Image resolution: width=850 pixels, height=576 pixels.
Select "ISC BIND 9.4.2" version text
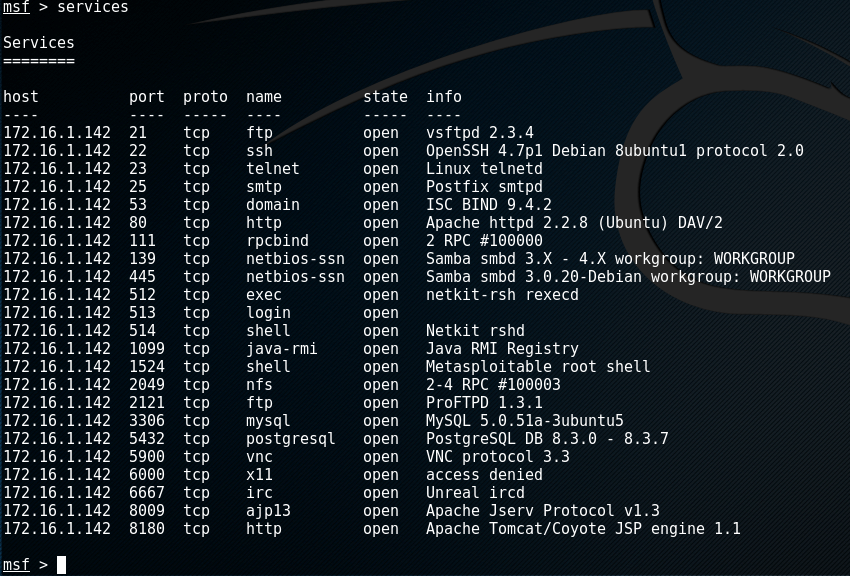pyautogui.click(x=488, y=204)
